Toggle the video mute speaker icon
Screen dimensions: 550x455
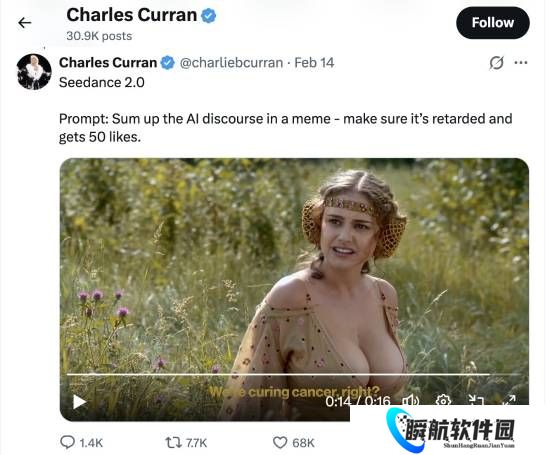(410, 401)
